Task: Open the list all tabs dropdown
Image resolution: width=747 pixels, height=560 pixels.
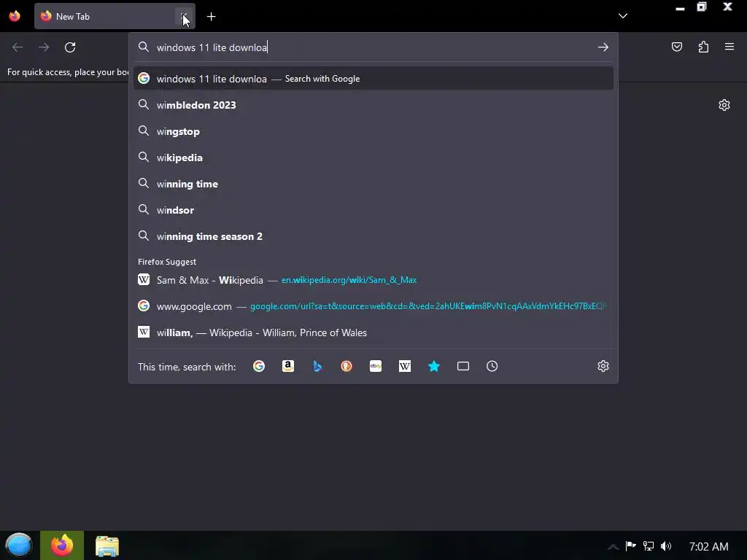Action: [623, 16]
